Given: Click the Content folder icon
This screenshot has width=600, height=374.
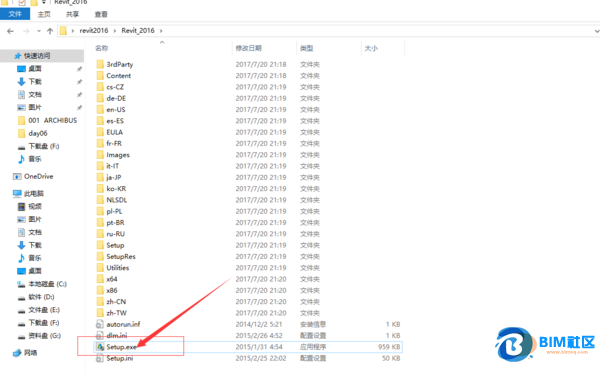Looking at the screenshot, I should point(100,75).
